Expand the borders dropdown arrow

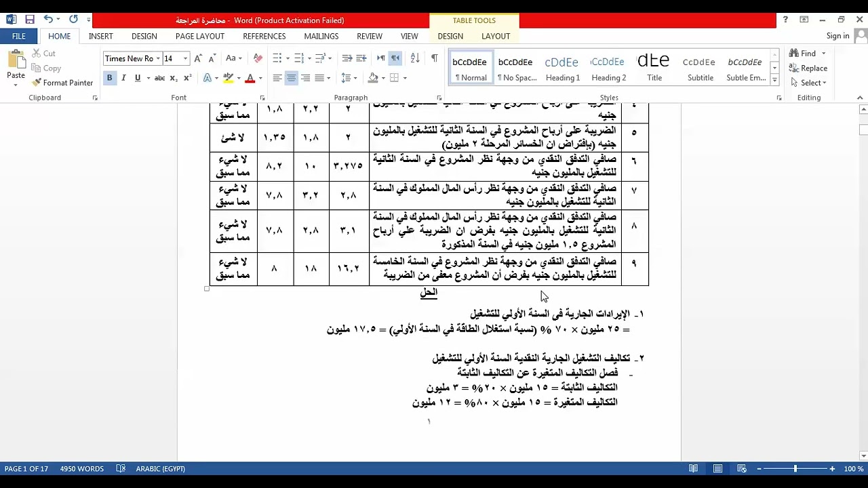point(405,78)
